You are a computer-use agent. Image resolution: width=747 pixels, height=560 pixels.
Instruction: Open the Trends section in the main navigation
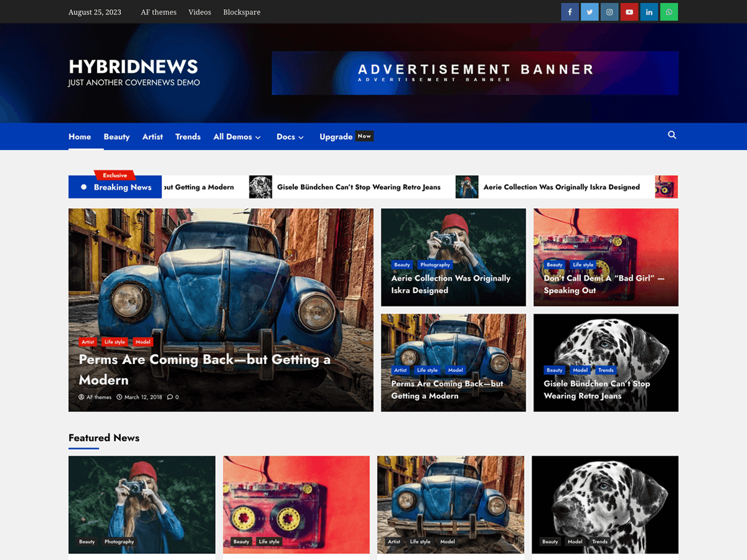point(188,136)
